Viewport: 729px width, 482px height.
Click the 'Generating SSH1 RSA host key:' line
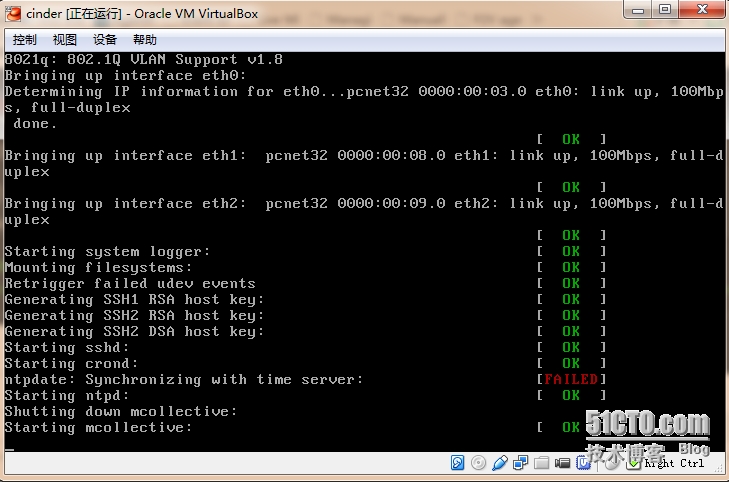[134, 299]
